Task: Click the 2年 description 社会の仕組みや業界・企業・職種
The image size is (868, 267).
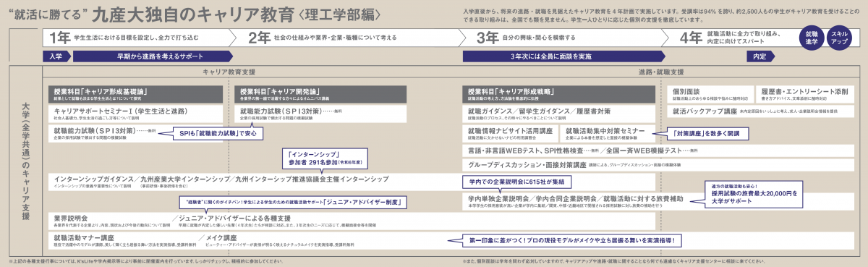Action: click(x=334, y=38)
